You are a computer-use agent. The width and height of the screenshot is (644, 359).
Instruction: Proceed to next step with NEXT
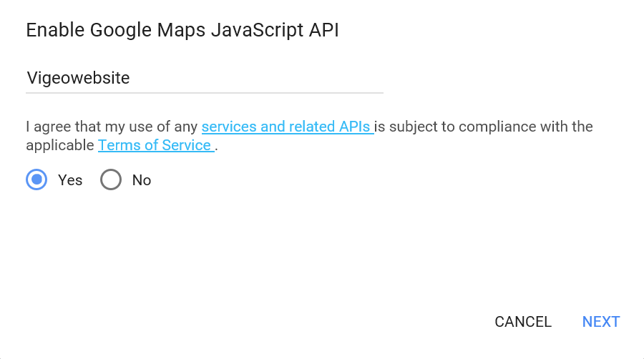[x=601, y=322]
